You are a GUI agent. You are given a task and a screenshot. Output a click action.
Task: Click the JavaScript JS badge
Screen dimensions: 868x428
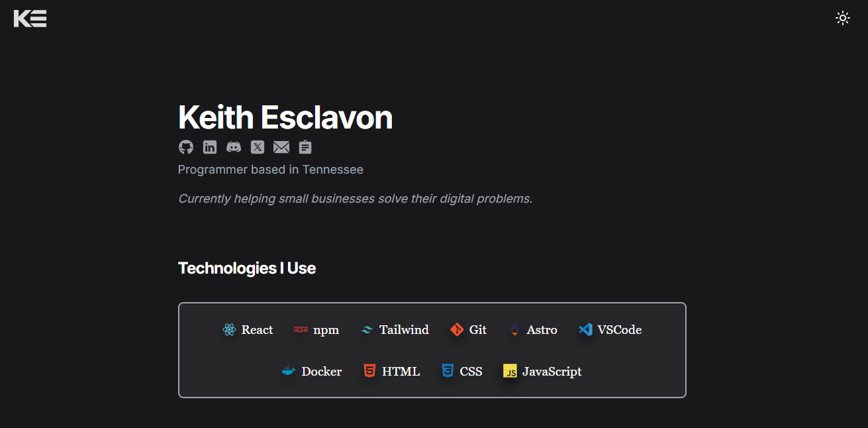(542, 372)
